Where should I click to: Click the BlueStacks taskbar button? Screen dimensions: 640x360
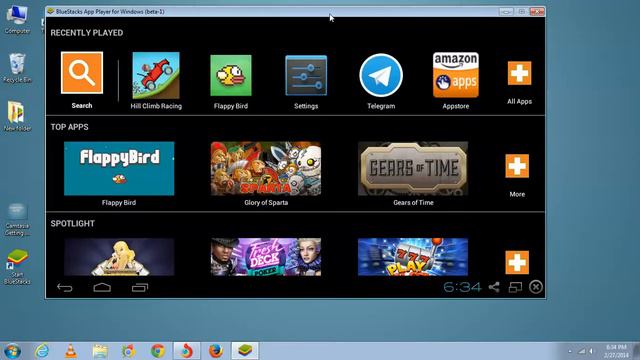245,351
